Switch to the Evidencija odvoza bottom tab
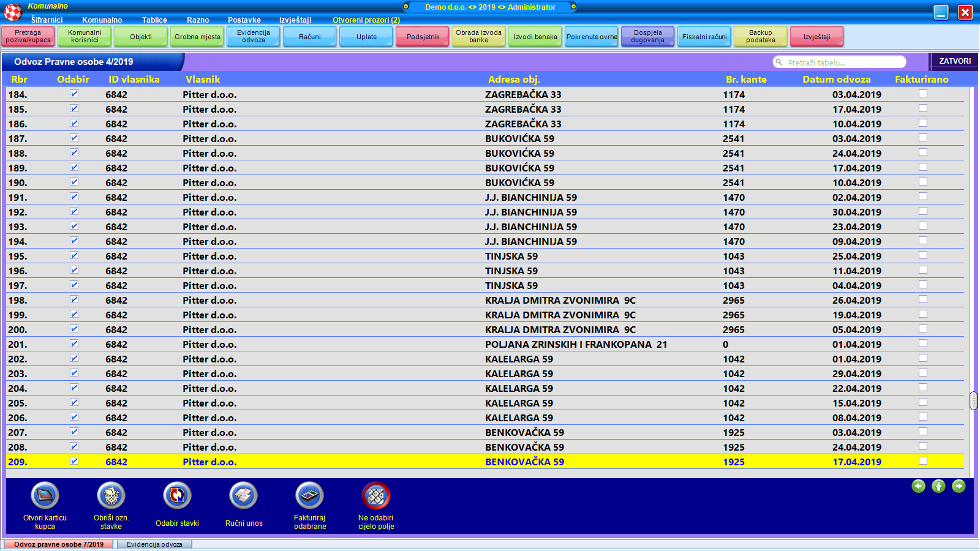This screenshot has width=980, height=551. [154, 544]
